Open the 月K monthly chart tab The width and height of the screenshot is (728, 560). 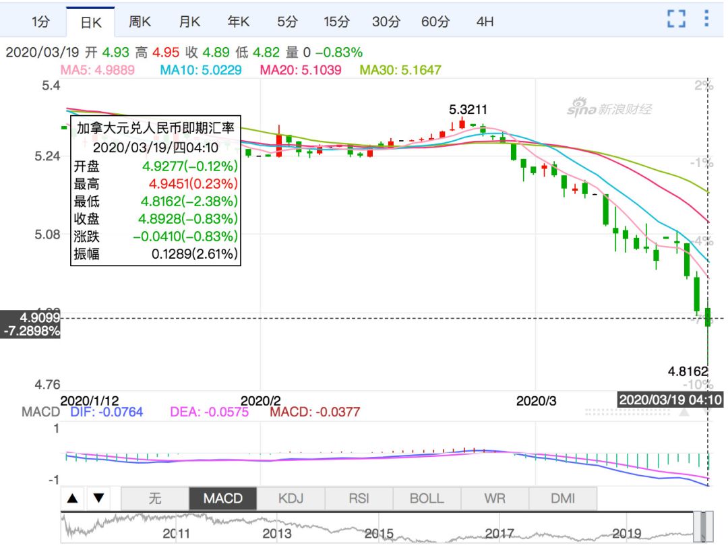tap(189, 21)
